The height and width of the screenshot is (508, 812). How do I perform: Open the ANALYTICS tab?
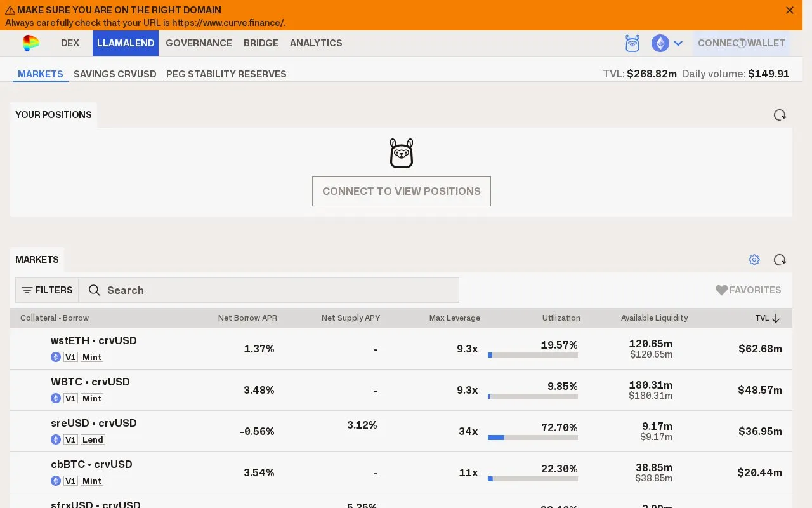pyautogui.click(x=316, y=43)
